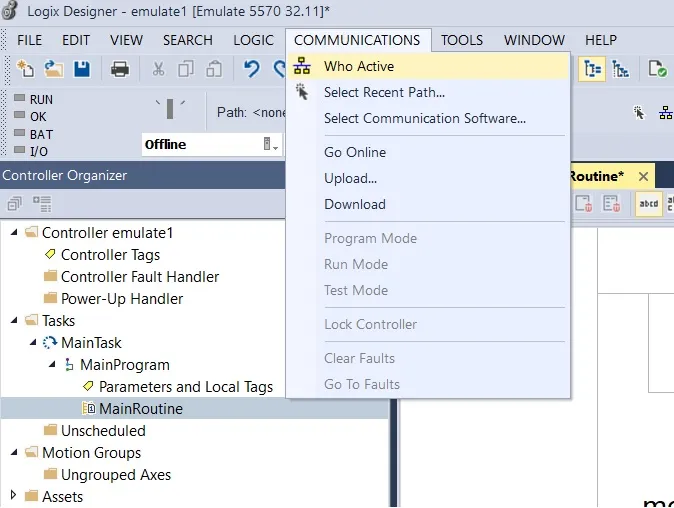Click the Verify controller icon with checkmark
The height and width of the screenshot is (508, 674).
(658, 69)
